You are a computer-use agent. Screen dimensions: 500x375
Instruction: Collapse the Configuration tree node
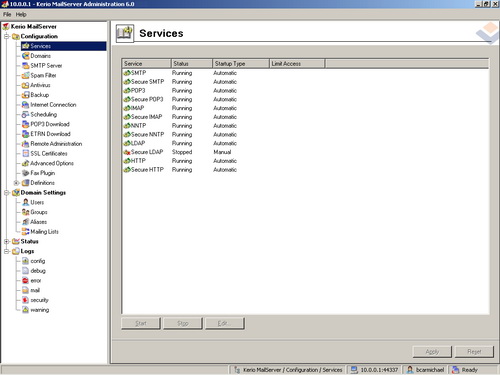(6, 36)
